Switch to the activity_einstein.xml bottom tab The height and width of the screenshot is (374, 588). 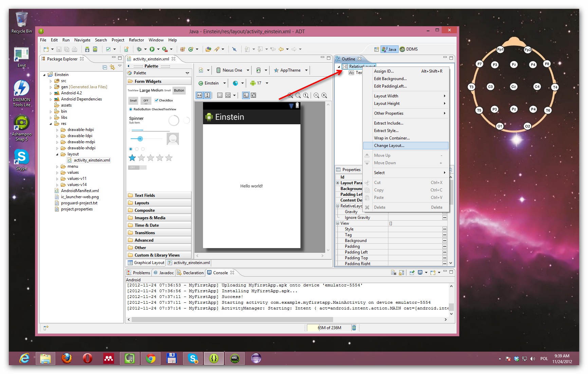(189, 263)
